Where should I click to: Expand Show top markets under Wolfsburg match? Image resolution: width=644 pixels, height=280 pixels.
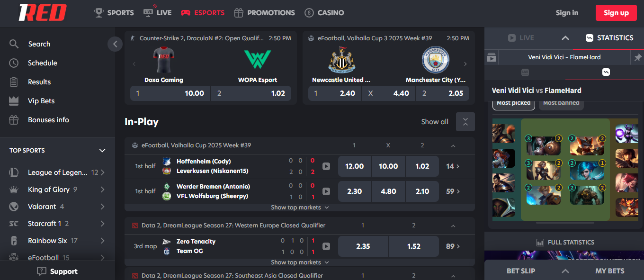[300, 208]
